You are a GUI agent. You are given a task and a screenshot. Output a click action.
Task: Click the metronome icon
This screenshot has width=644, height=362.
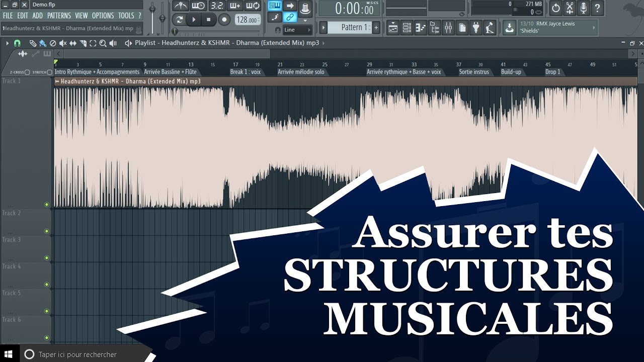click(180, 6)
